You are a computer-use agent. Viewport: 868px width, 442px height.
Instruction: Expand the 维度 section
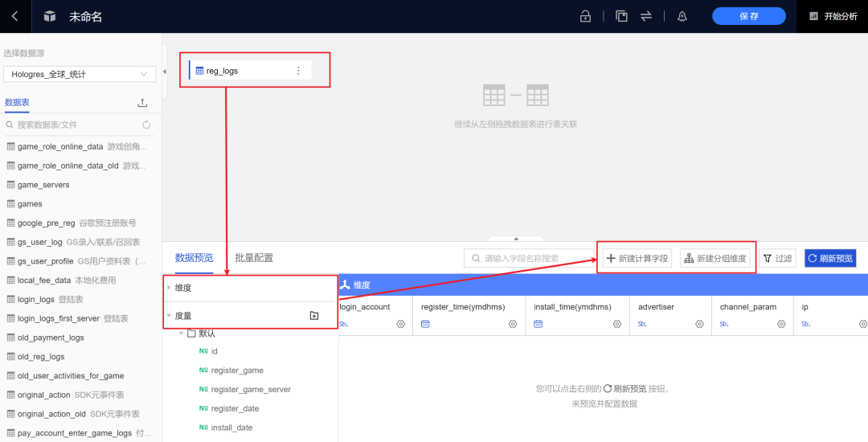(169, 288)
